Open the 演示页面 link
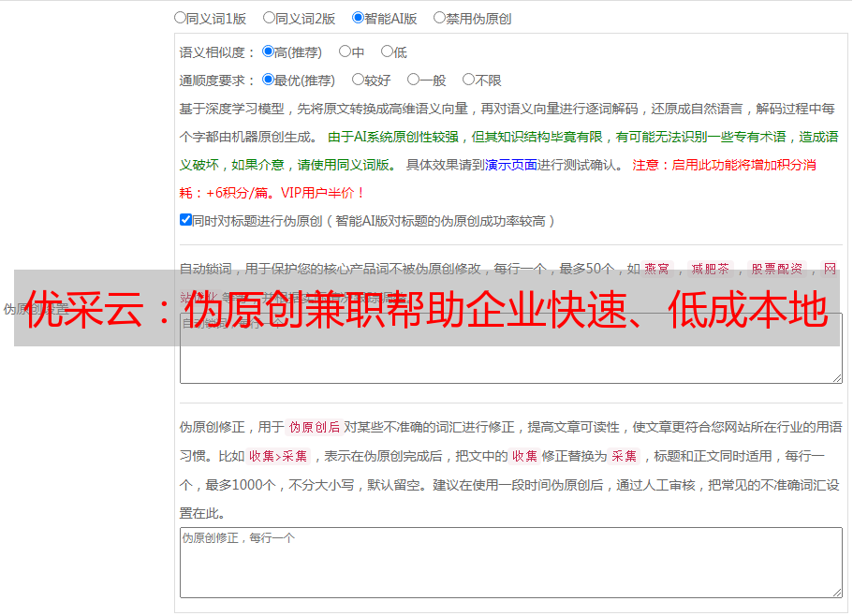 click(x=511, y=165)
